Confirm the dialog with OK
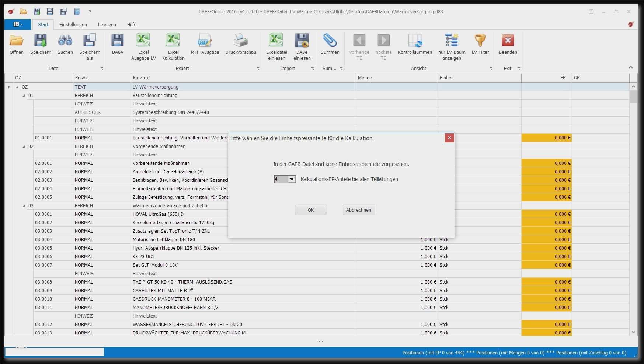644x364 pixels. (310, 209)
